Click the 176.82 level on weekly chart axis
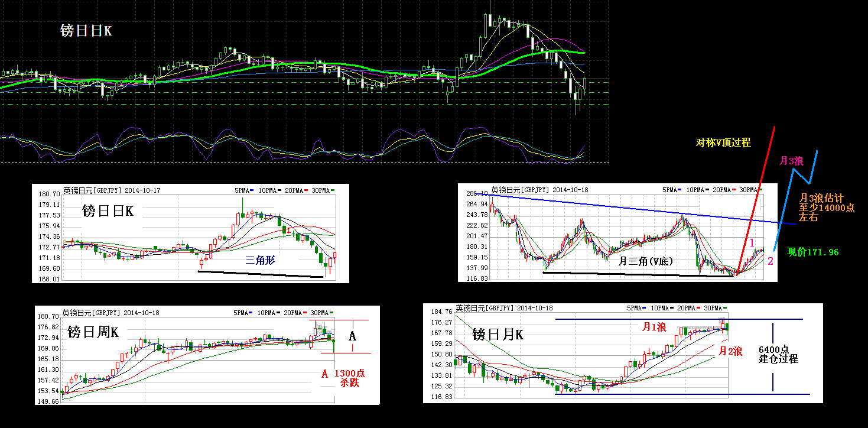The width and height of the screenshot is (868, 428). pos(48,327)
